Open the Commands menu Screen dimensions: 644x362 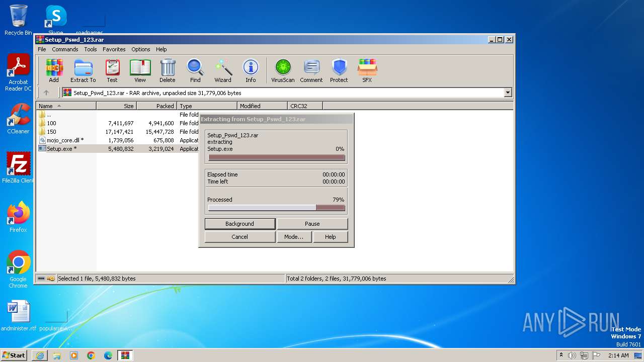pyautogui.click(x=65, y=49)
